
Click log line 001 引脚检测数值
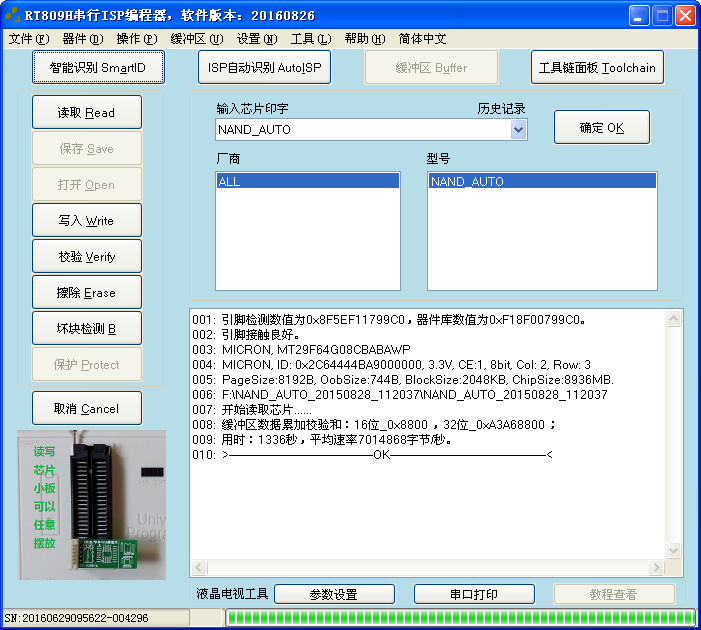click(x=389, y=319)
